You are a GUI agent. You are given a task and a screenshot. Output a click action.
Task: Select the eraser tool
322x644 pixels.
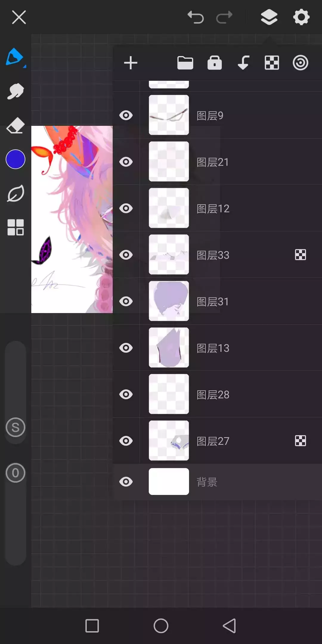coord(16,125)
